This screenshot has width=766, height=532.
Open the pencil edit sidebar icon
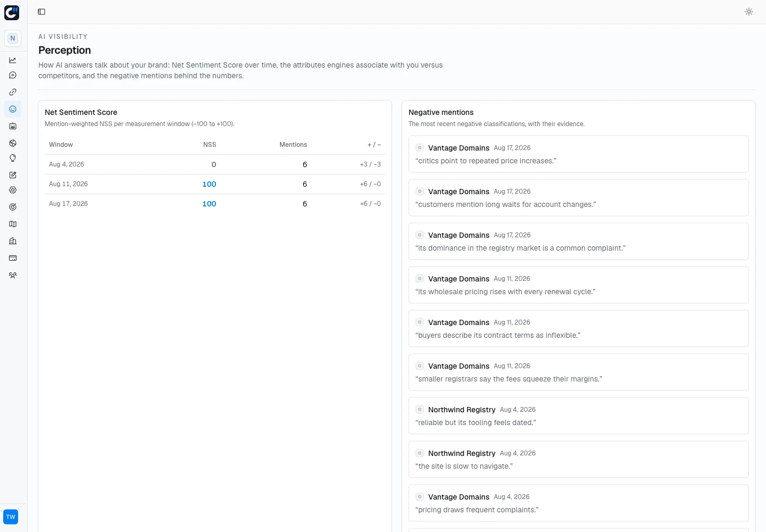[x=13, y=175]
